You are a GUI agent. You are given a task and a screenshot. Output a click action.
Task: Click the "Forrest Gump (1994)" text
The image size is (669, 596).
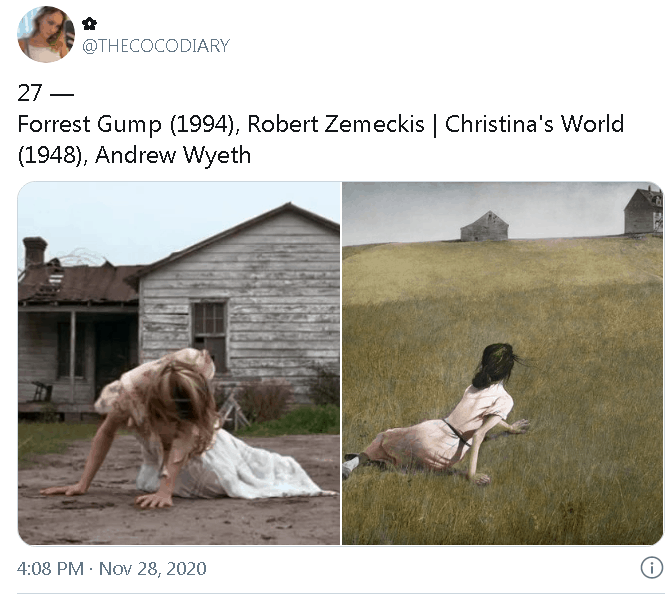click(x=125, y=125)
